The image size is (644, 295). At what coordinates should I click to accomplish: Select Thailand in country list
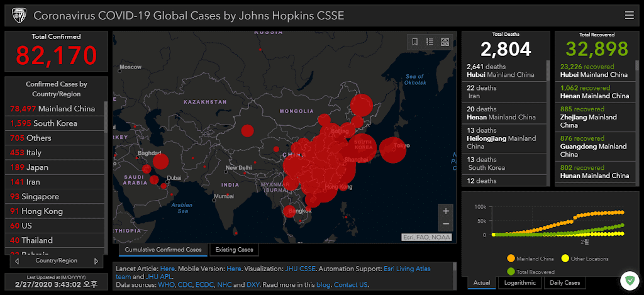click(54, 240)
